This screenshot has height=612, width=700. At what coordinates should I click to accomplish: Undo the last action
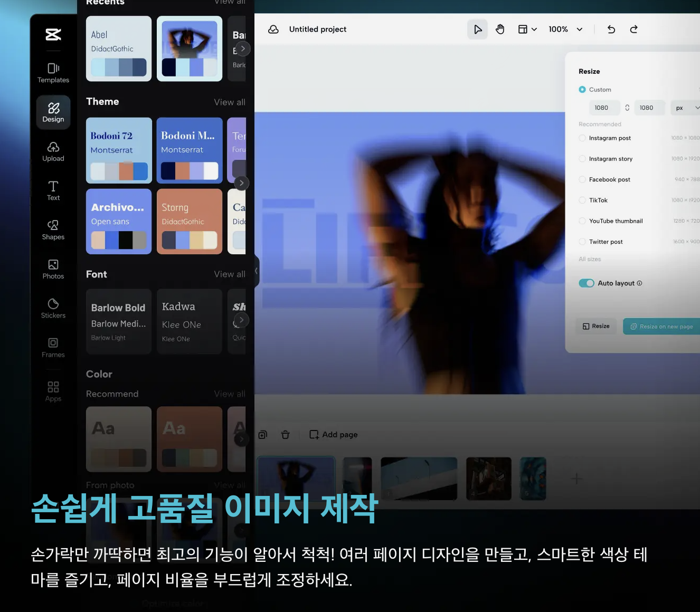tap(611, 30)
